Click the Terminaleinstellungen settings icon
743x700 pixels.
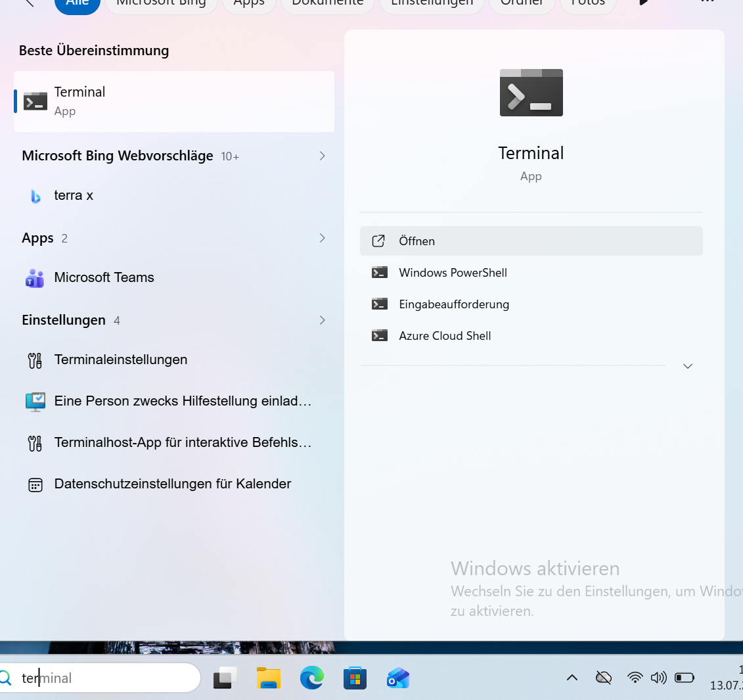coord(35,360)
